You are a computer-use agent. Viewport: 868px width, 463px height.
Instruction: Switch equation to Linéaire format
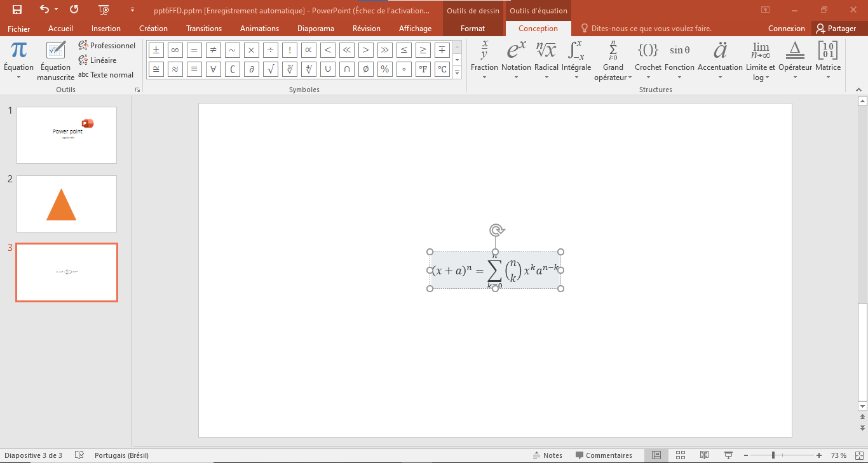pos(97,60)
